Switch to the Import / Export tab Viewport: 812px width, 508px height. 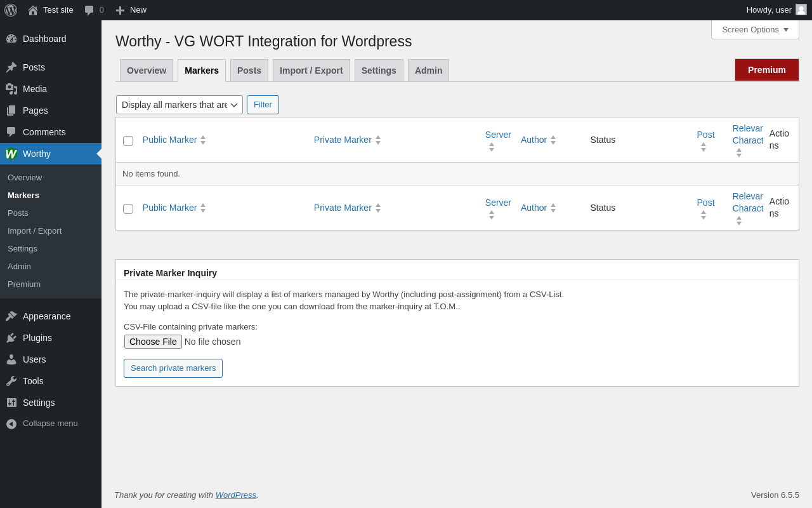(x=311, y=70)
